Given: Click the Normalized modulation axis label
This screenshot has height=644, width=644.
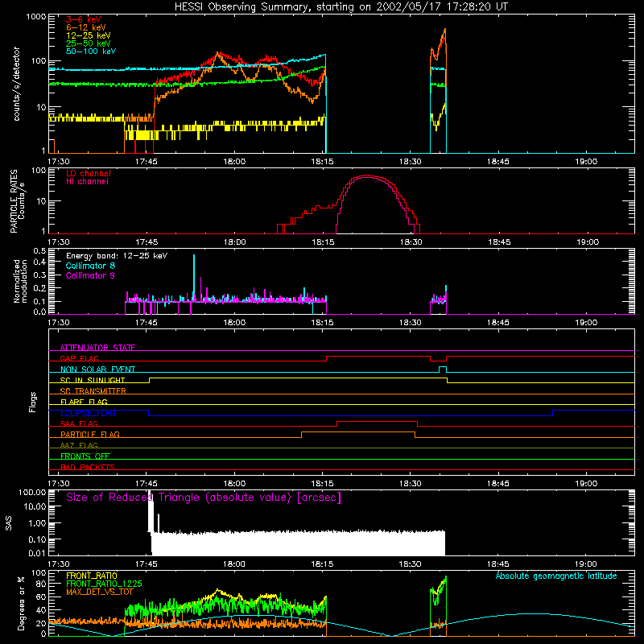Looking at the screenshot, I should 20,281.
